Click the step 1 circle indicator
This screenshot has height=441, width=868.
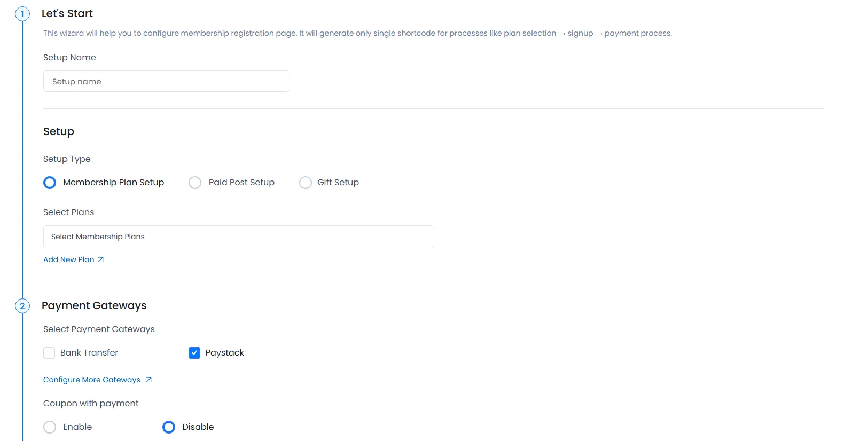[x=22, y=13]
